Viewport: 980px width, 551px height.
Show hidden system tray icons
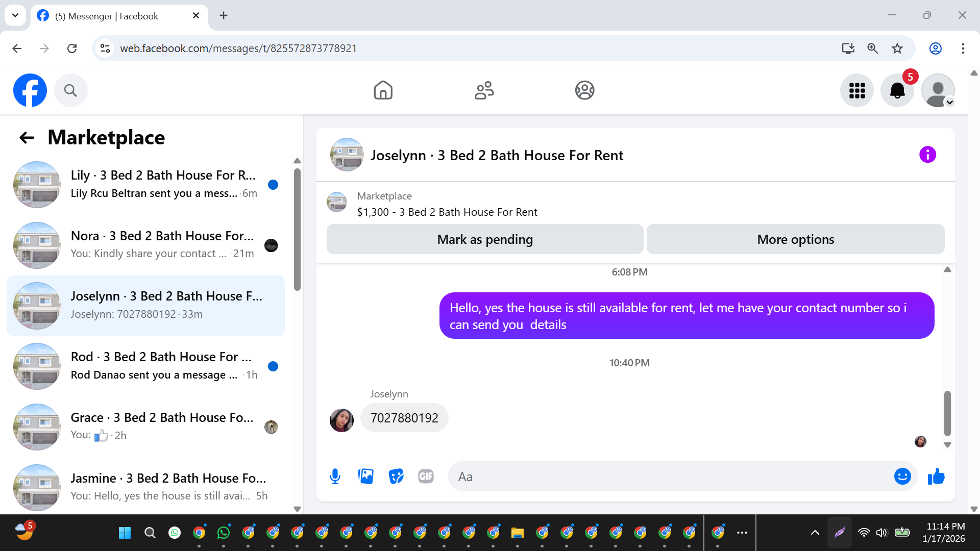tap(815, 533)
